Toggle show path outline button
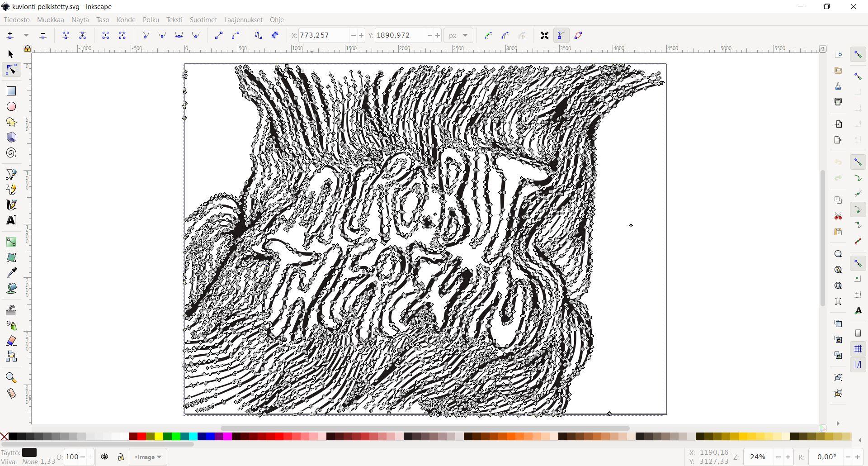Screen dimensions: 868x466 coord(578,35)
